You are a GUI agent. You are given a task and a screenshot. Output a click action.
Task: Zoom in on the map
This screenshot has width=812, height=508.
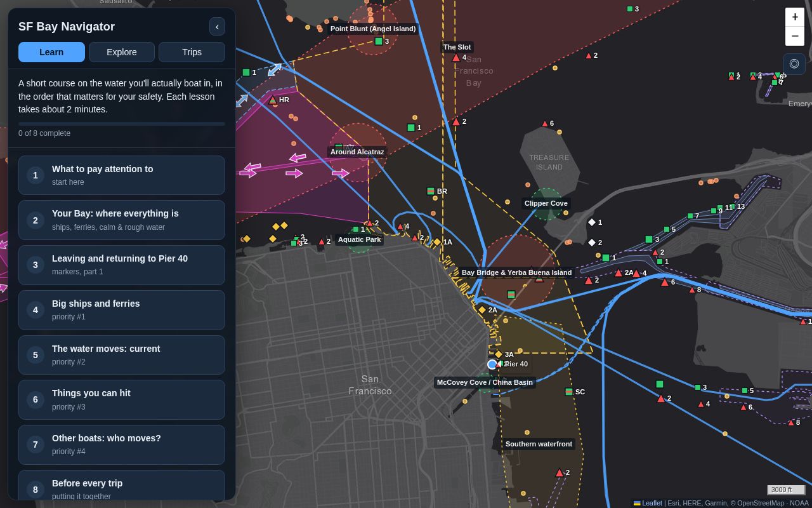coord(795,17)
